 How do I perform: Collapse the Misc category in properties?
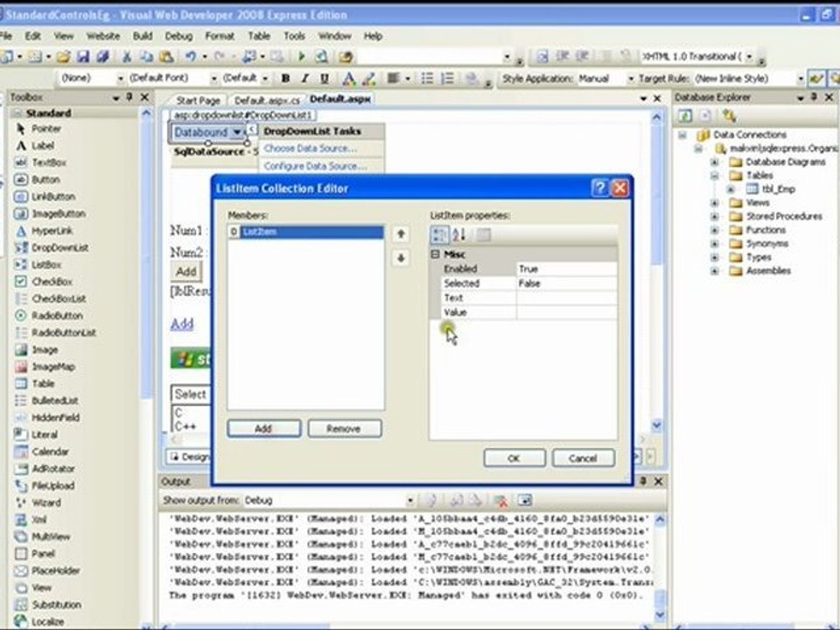click(436, 255)
